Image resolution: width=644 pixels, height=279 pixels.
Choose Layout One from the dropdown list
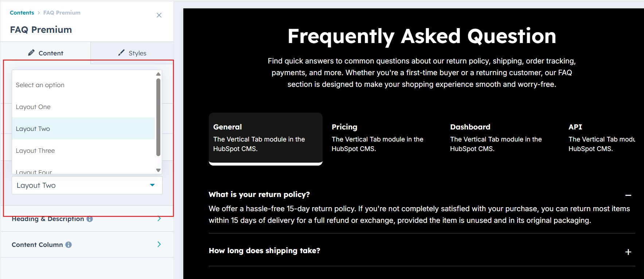click(x=33, y=107)
